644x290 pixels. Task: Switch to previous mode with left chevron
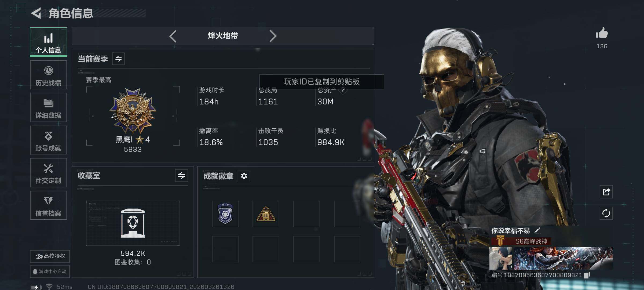click(173, 36)
